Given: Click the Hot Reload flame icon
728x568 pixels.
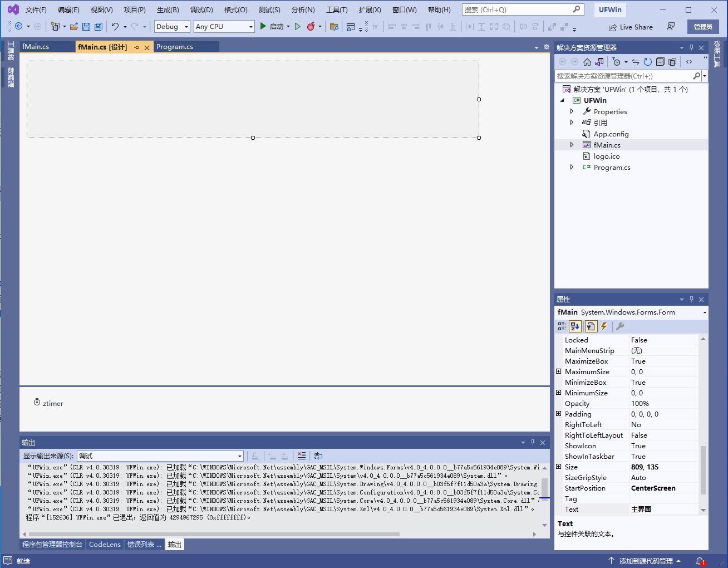Looking at the screenshot, I should (x=311, y=26).
